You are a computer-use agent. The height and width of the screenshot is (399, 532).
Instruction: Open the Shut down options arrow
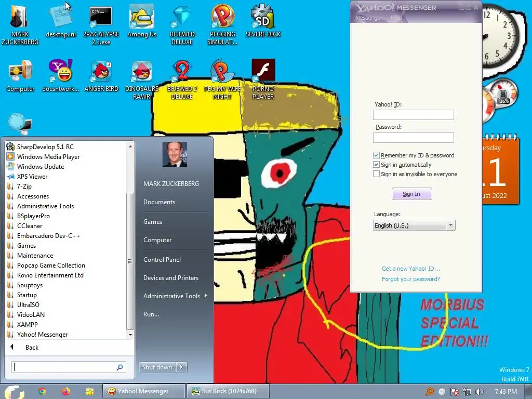(181, 367)
